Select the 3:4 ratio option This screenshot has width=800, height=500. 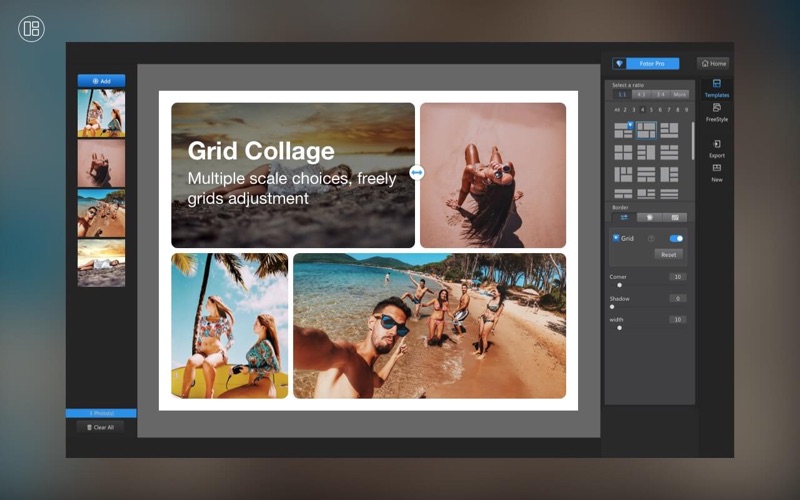(660, 94)
